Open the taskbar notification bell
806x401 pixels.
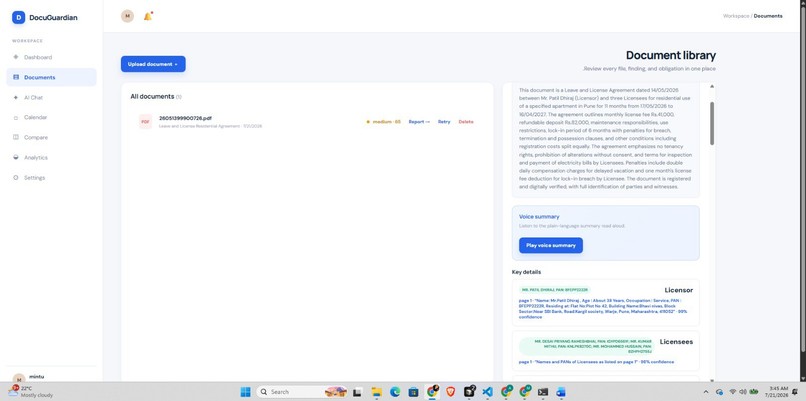(795, 392)
